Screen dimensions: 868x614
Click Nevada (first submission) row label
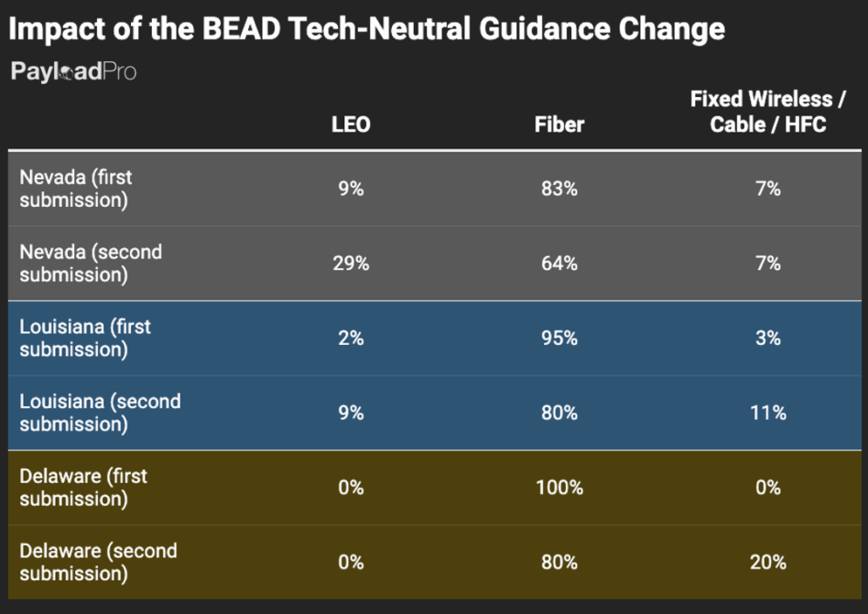click(x=77, y=189)
